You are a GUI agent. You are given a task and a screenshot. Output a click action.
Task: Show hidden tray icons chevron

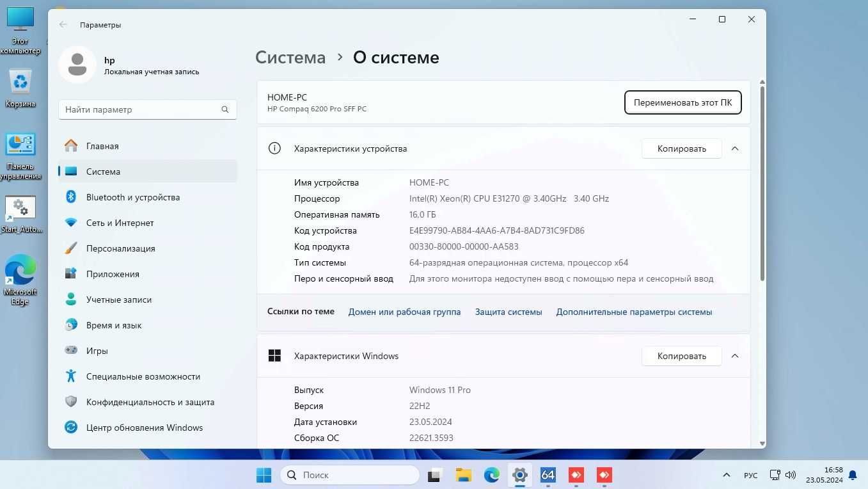click(727, 475)
